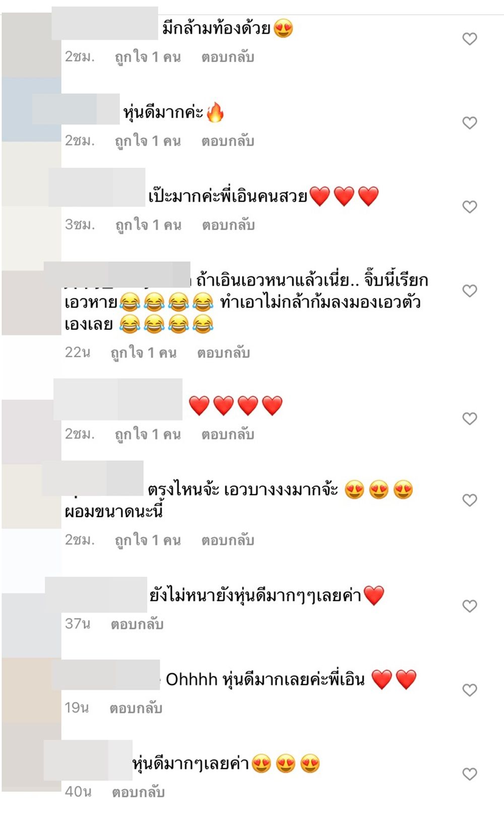Open avatar of the 'Ohhhh' commenter
The image size is (504, 813).
click(x=31, y=690)
